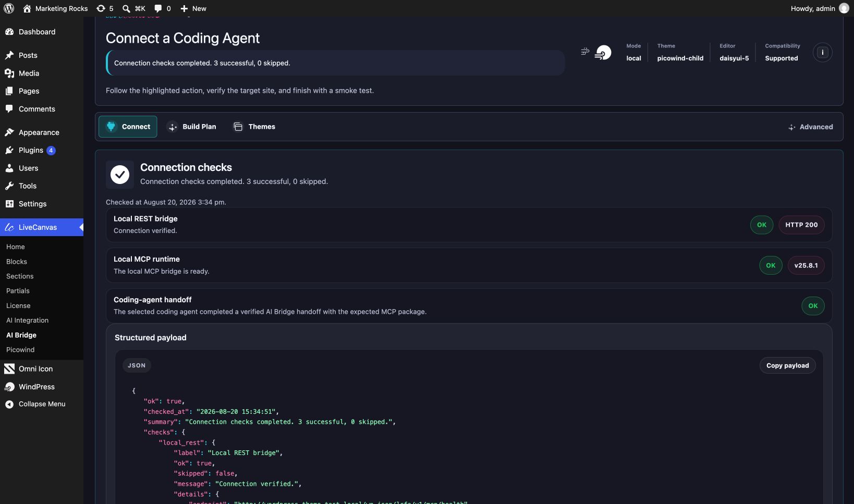Click the "local" mode value

(x=633, y=58)
